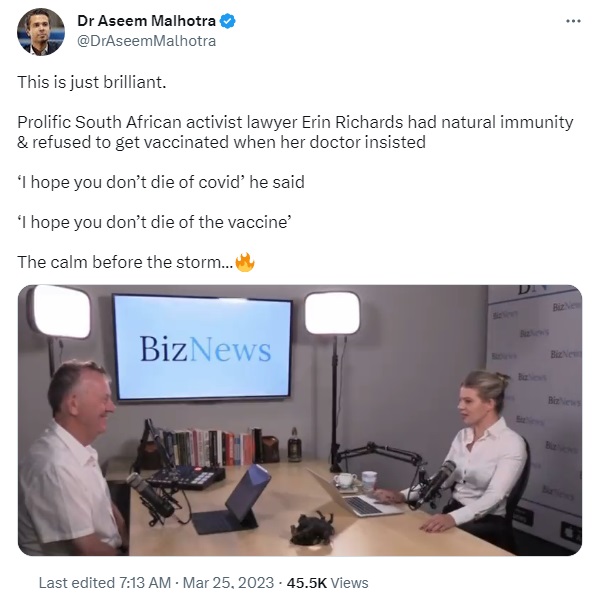The height and width of the screenshot is (598, 598).
Task: Click the fire emoji after "storm..."
Action: pos(245,262)
